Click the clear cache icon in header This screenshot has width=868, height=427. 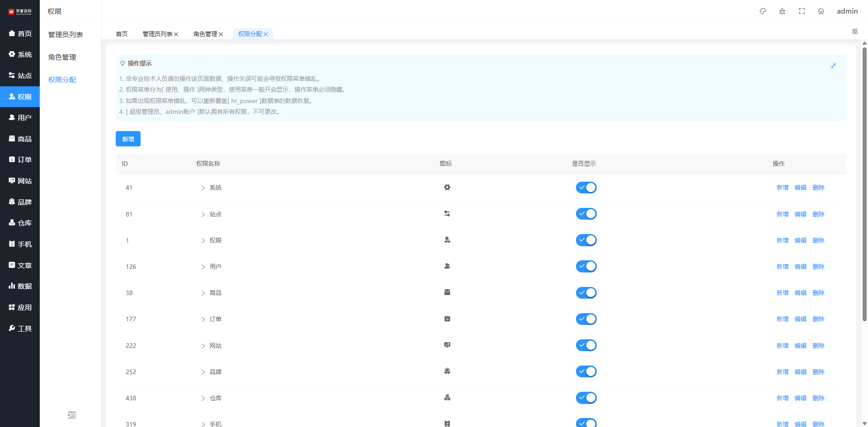pyautogui.click(x=782, y=11)
